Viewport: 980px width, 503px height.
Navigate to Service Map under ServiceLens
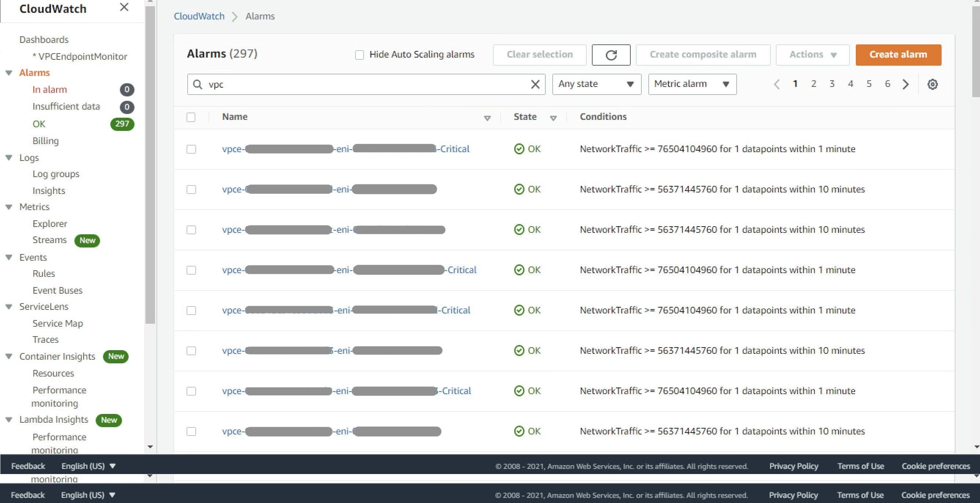[58, 323]
